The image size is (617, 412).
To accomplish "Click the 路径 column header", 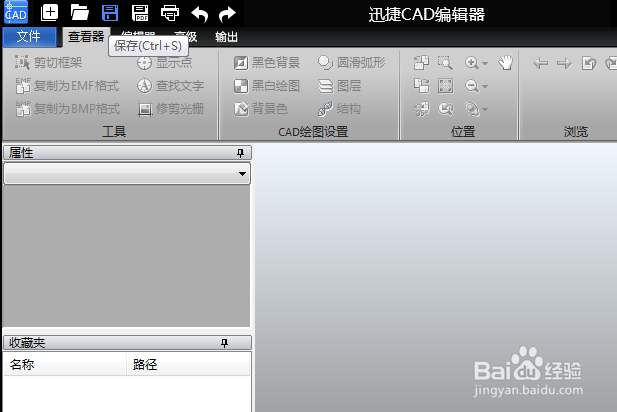I will click(188, 364).
